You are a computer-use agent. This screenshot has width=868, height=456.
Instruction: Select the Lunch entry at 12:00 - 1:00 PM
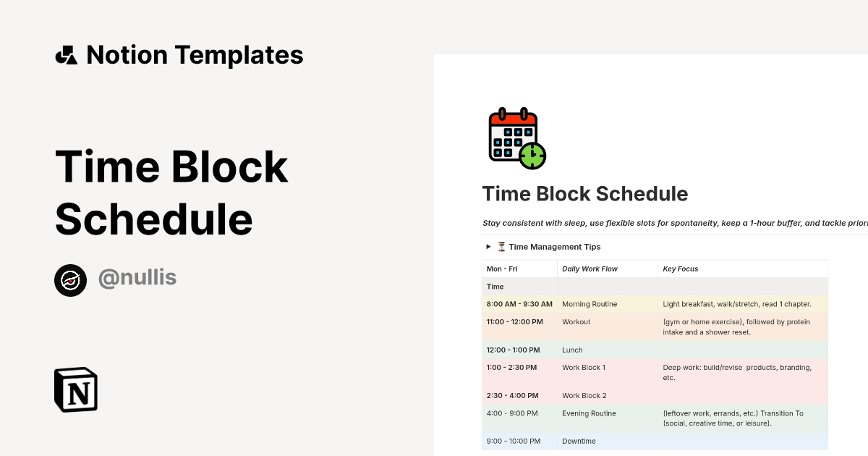tap(572, 350)
